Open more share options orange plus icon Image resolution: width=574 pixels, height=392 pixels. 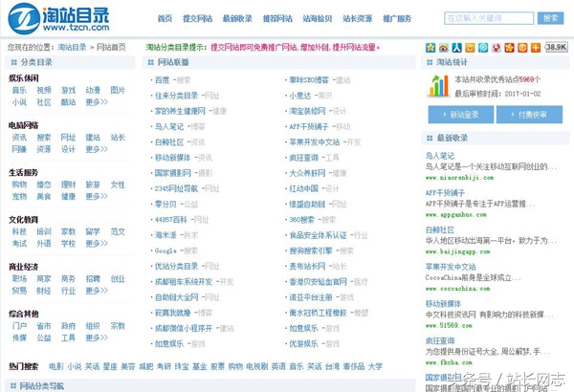click(x=536, y=48)
